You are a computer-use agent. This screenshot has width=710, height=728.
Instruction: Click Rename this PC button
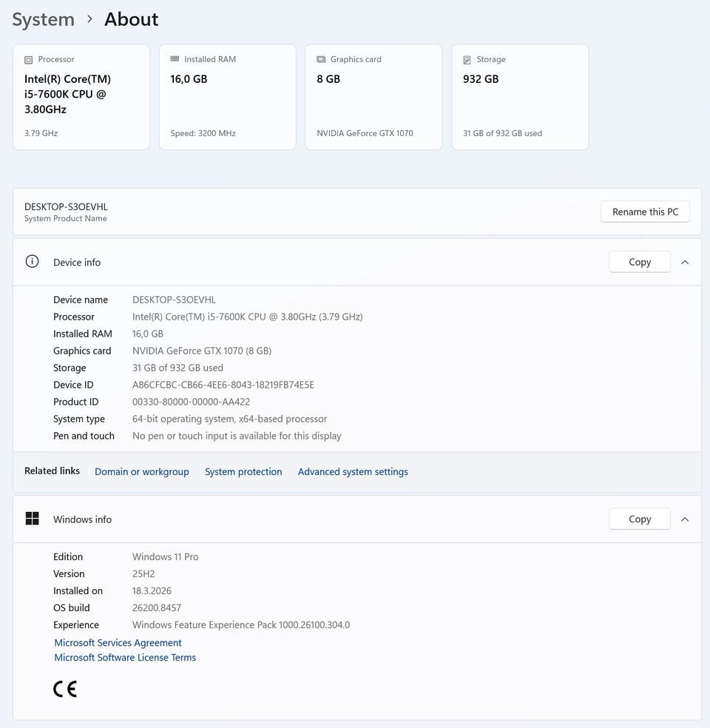click(x=645, y=212)
